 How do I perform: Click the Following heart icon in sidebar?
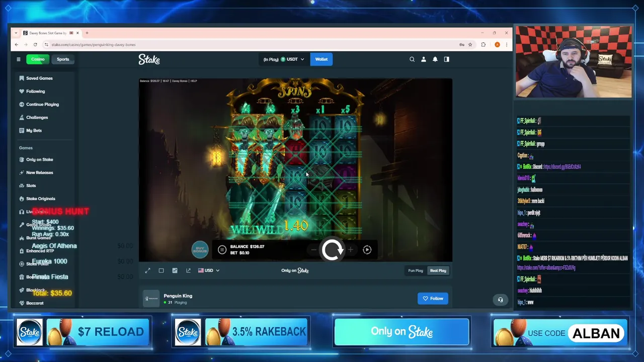[22, 92]
